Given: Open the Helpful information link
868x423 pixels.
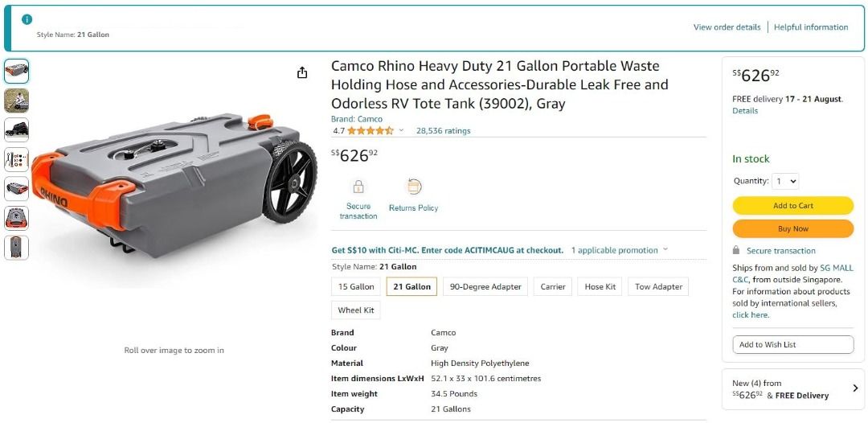Looking at the screenshot, I should tap(811, 27).
